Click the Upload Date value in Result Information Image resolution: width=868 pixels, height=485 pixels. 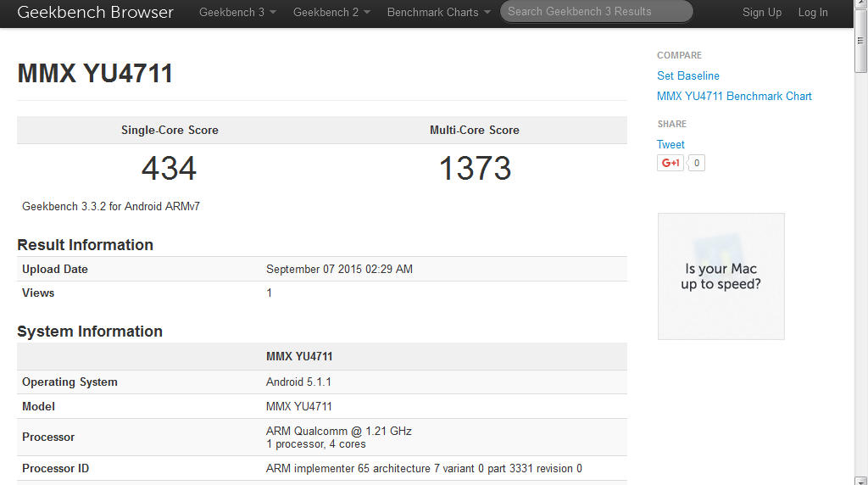(339, 270)
